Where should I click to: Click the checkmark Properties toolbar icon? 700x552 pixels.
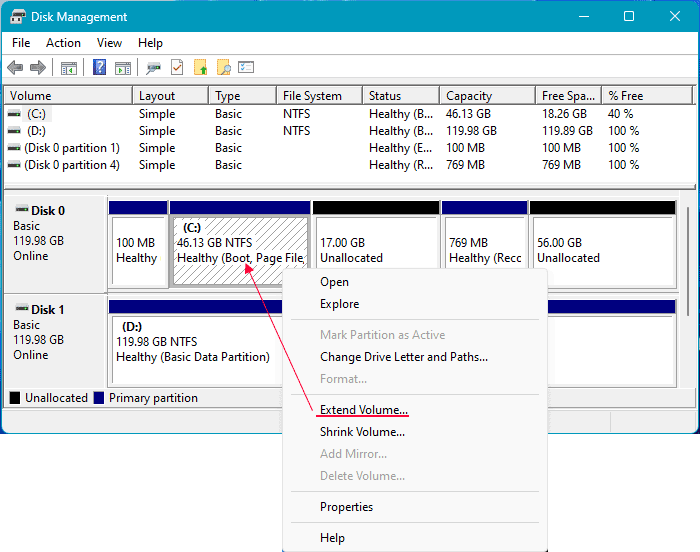point(177,68)
